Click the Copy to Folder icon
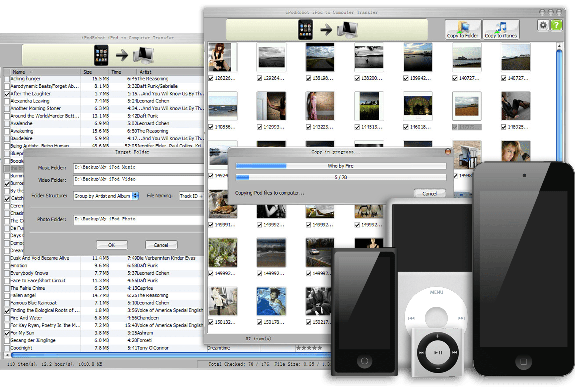 click(x=463, y=29)
